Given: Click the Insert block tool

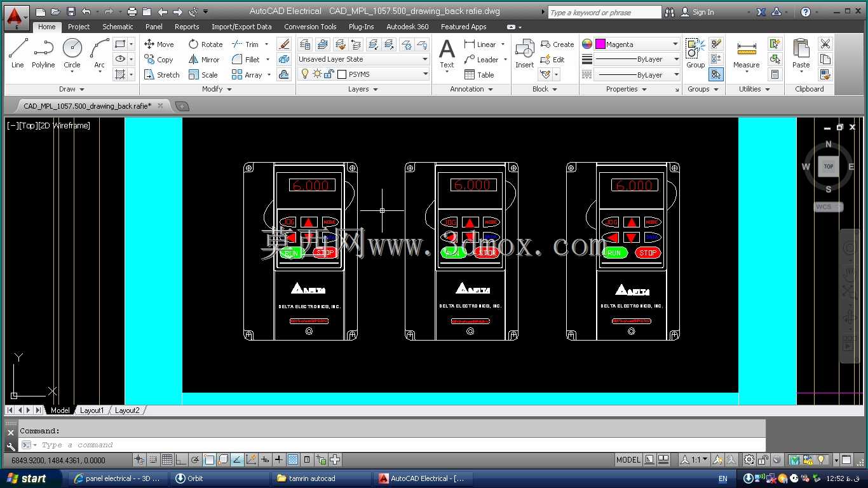Looking at the screenshot, I should tap(525, 54).
